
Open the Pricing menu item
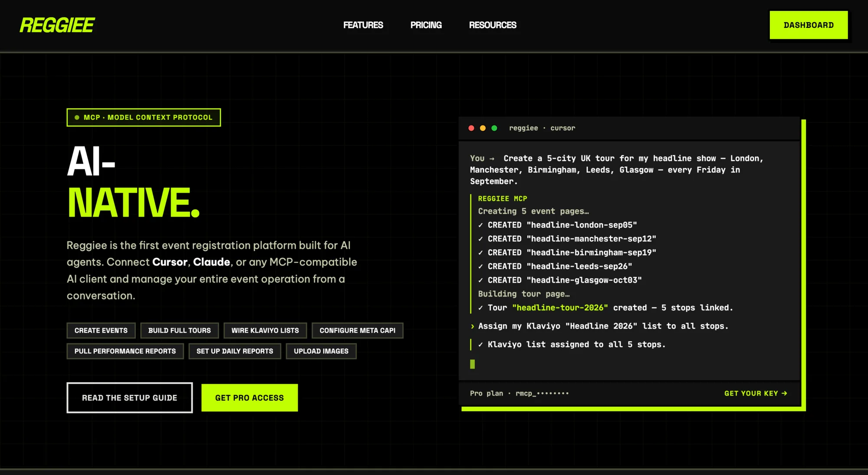(426, 25)
